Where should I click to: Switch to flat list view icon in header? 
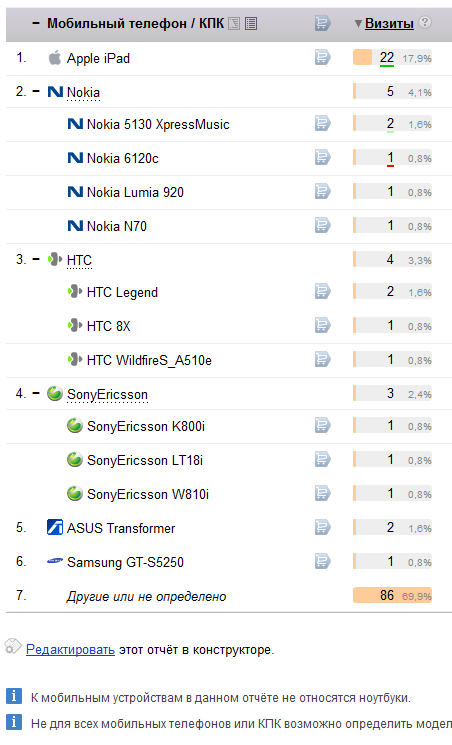point(251,23)
